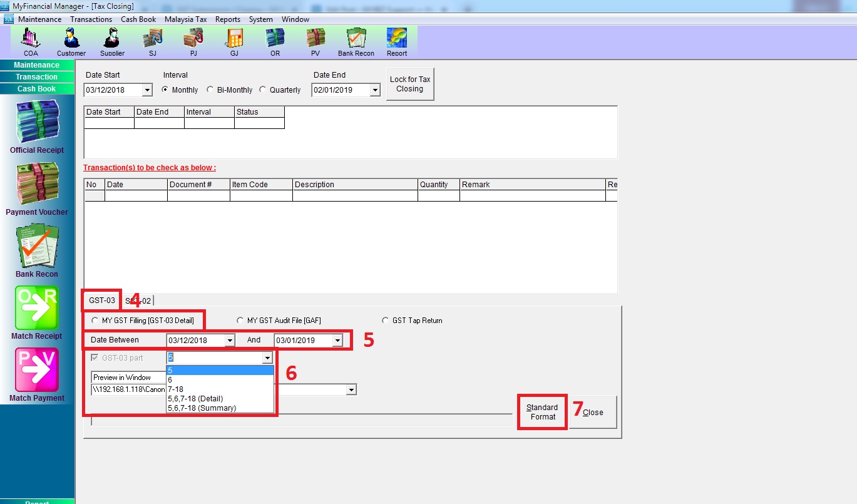Open the Supplier toolbar icon
857x504 pixels.
(112, 41)
